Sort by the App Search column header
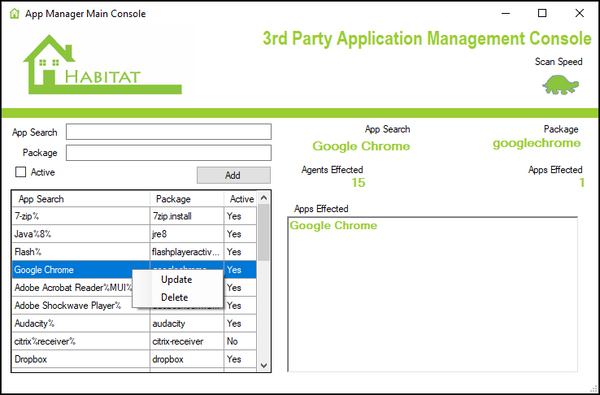600x395 pixels. coord(81,199)
